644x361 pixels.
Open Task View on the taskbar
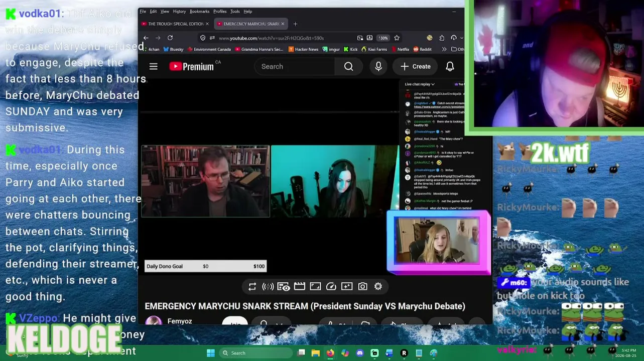[x=301, y=353]
